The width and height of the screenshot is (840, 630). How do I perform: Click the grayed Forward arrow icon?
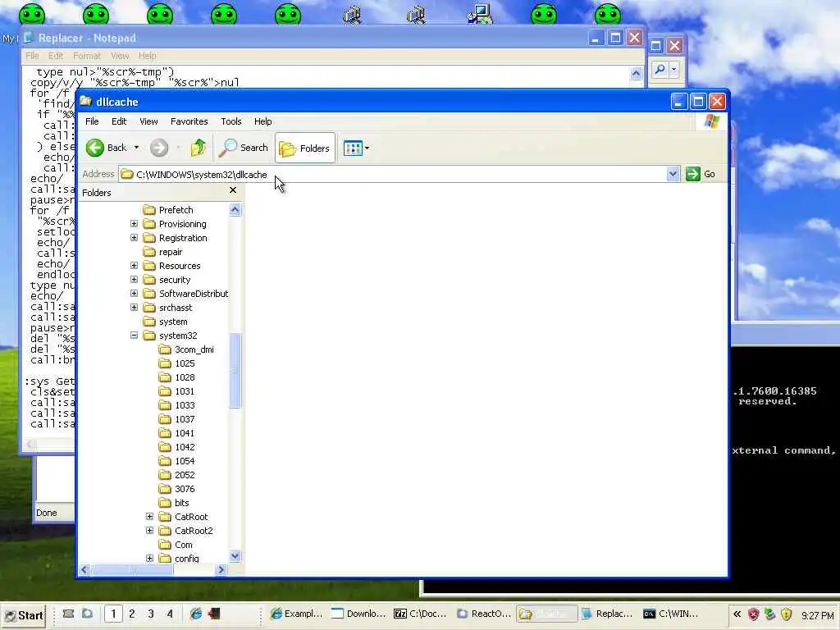(159, 148)
